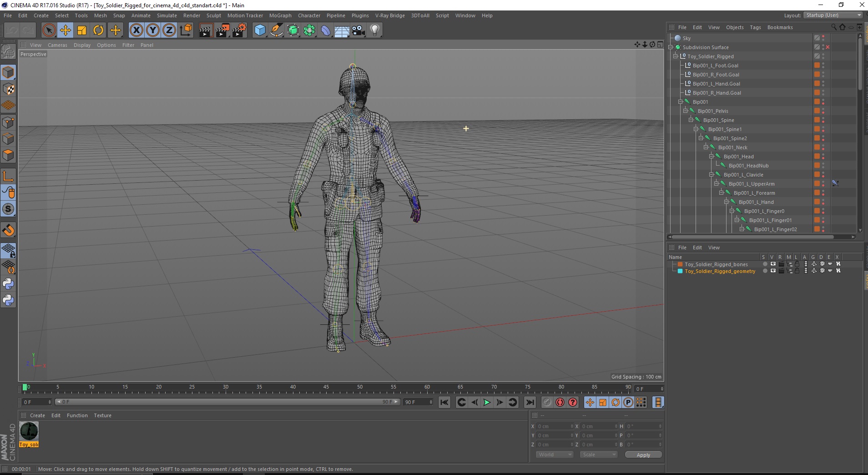Go to end of animation
Viewport: 868px width, 475px height.
point(530,402)
